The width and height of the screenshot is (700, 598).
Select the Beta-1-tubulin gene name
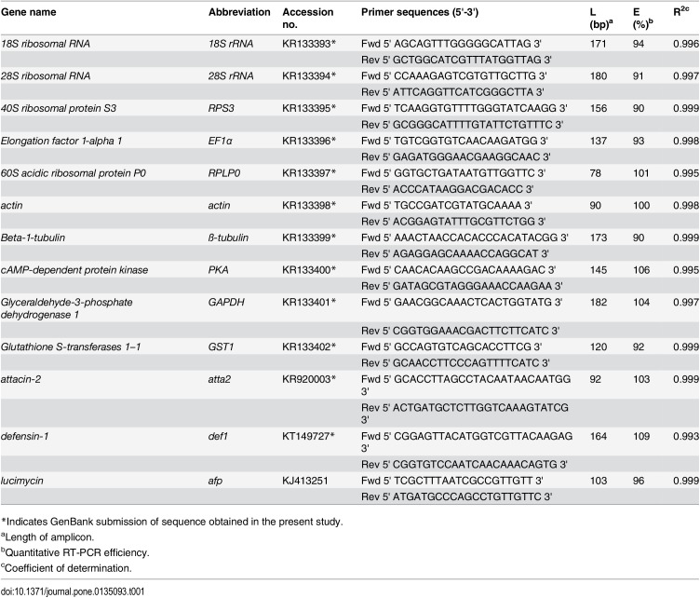33,238
